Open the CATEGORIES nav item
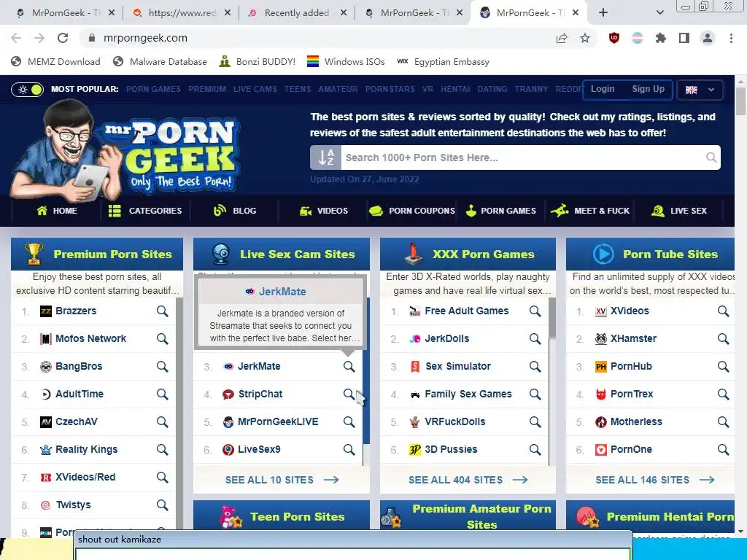Image resolution: width=747 pixels, height=560 pixels. click(145, 211)
